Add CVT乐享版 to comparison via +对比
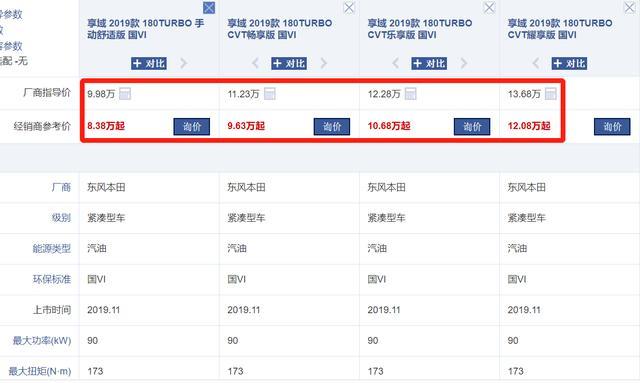The width and height of the screenshot is (640, 383). point(429,63)
